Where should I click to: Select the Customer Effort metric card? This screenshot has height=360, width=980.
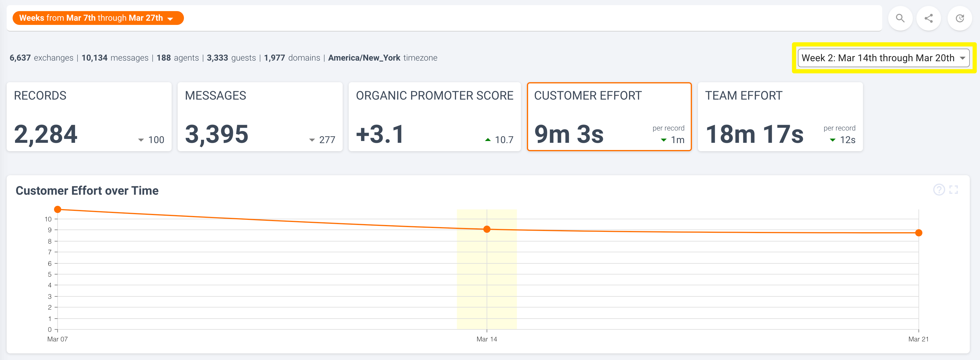609,116
